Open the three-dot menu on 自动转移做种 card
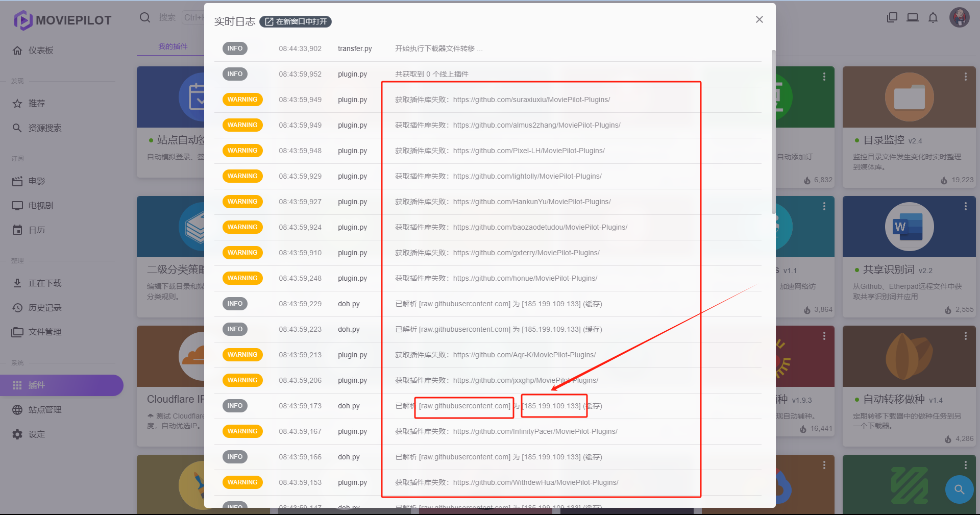980x515 pixels. point(965,336)
